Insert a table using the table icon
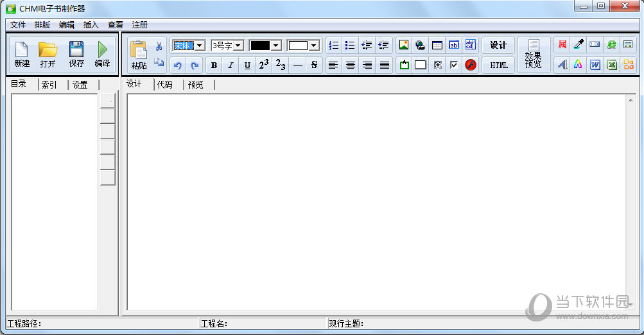 [437, 45]
